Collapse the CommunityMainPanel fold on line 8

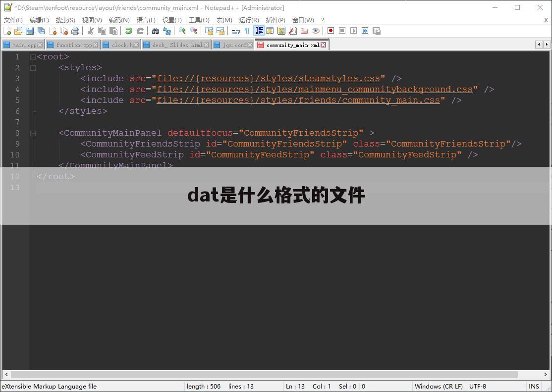33,133
